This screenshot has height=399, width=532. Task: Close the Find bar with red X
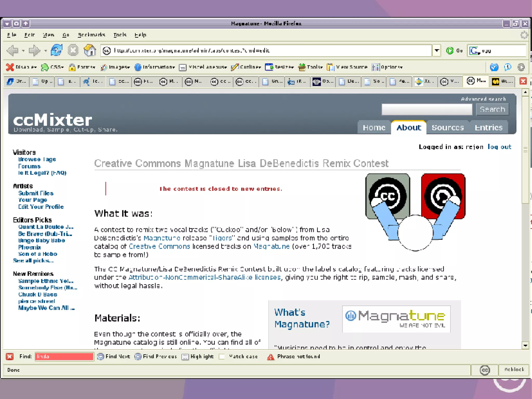pos(10,356)
